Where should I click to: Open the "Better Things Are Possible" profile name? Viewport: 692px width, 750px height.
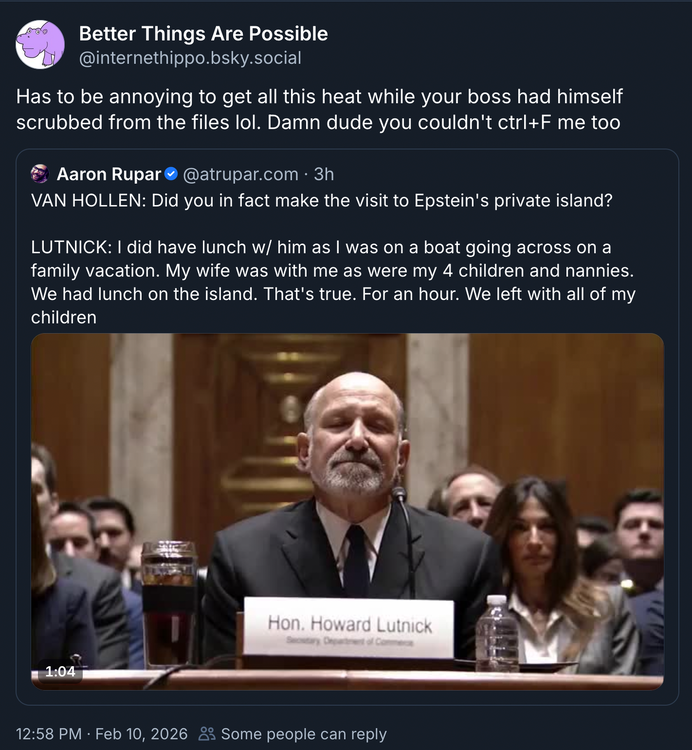pyautogui.click(x=203, y=34)
